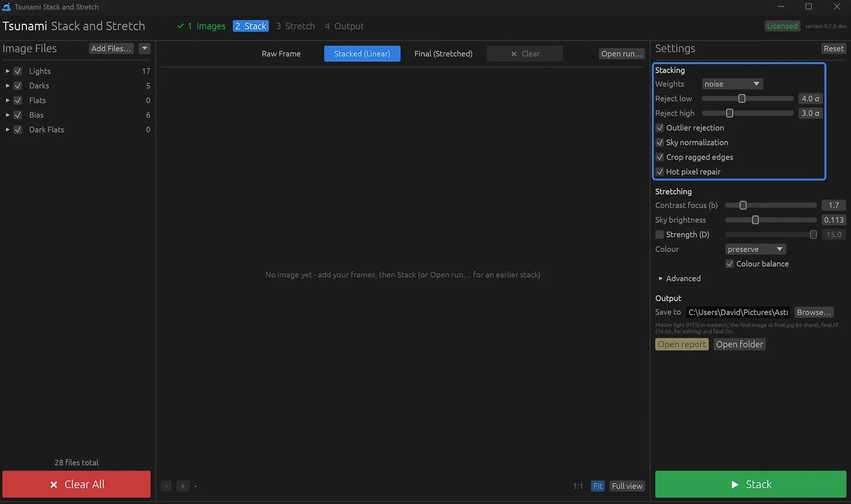Screen dimensions: 851x504
Task: Click the Save to path field
Action: [738, 312]
